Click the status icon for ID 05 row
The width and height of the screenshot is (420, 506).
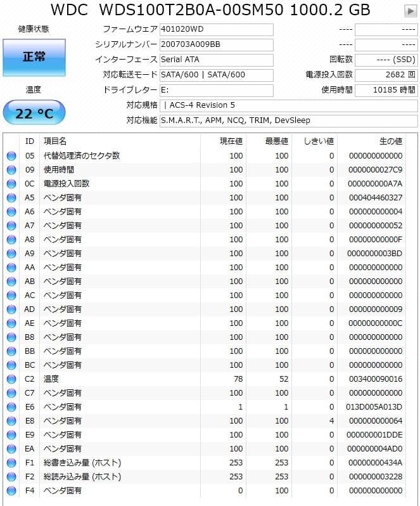(x=11, y=156)
